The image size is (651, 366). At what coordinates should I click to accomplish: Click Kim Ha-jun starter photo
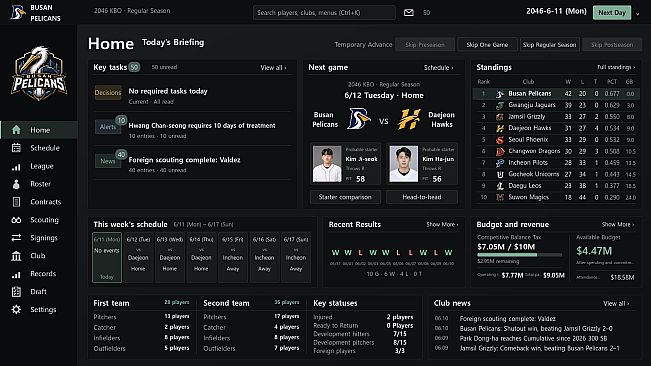coord(404,164)
